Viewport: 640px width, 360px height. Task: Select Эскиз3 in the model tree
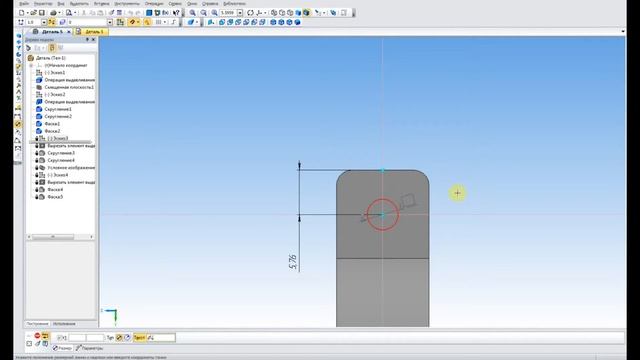coord(57,138)
